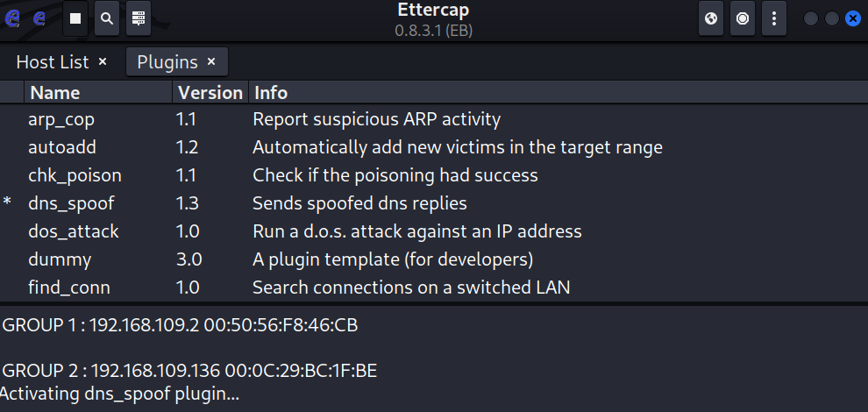Click the scan for hosts magnifier icon
Viewport: 868px width, 412px height.
pos(106,18)
